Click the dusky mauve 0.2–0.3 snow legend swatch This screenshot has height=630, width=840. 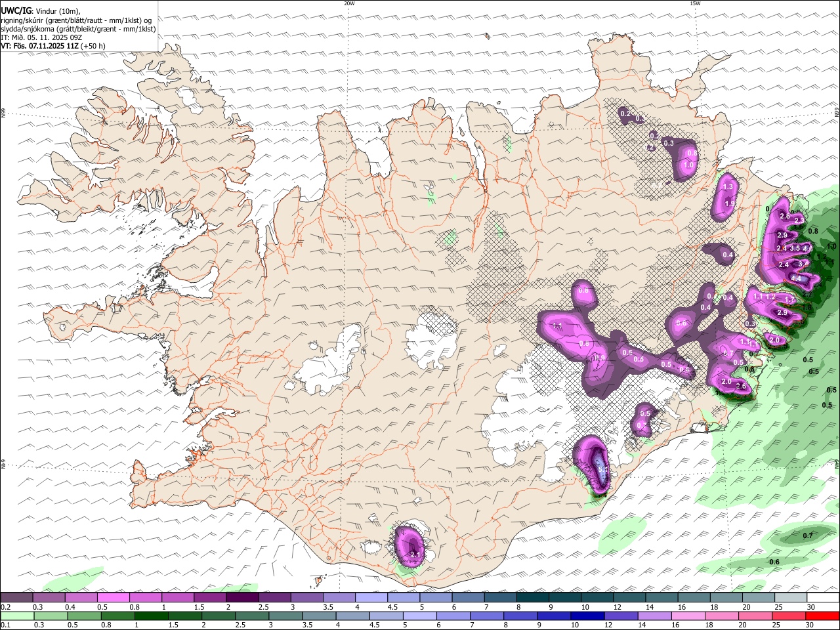coord(16,598)
